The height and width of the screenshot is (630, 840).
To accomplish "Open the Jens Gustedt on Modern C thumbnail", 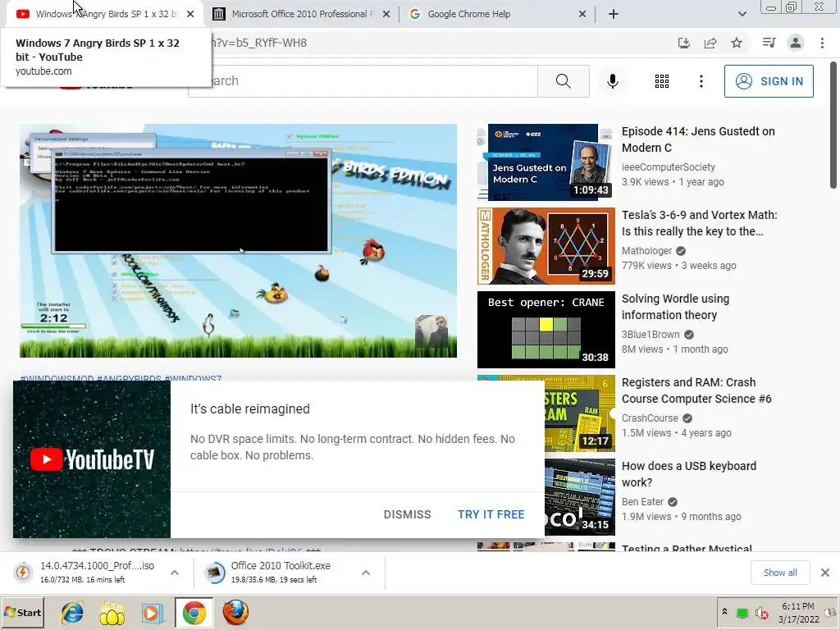I will [546, 162].
